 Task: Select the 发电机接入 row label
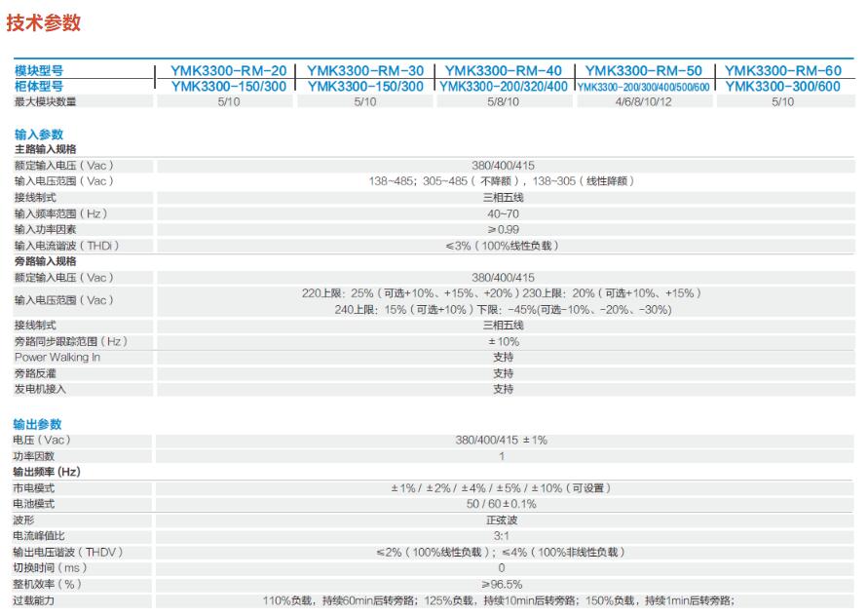tap(40, 389)
